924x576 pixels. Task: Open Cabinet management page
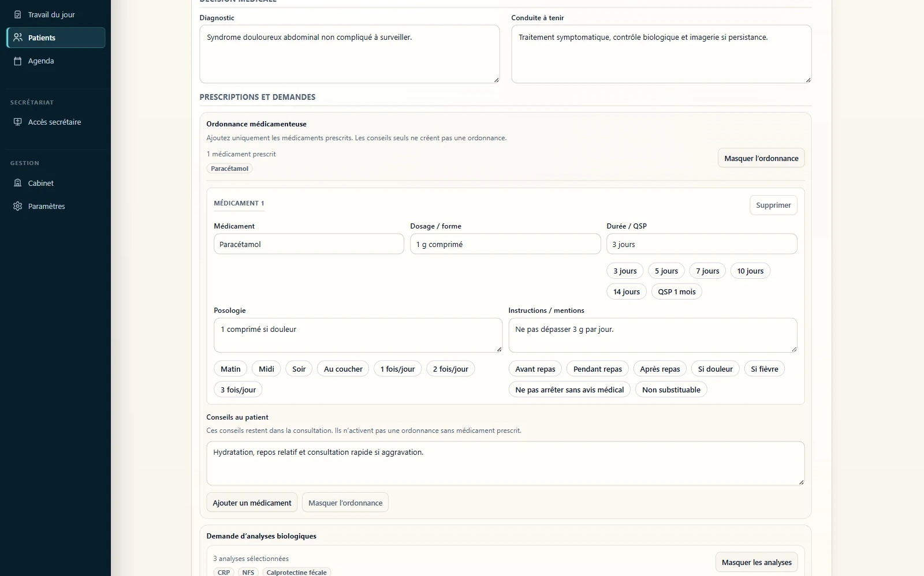(56, 183)
